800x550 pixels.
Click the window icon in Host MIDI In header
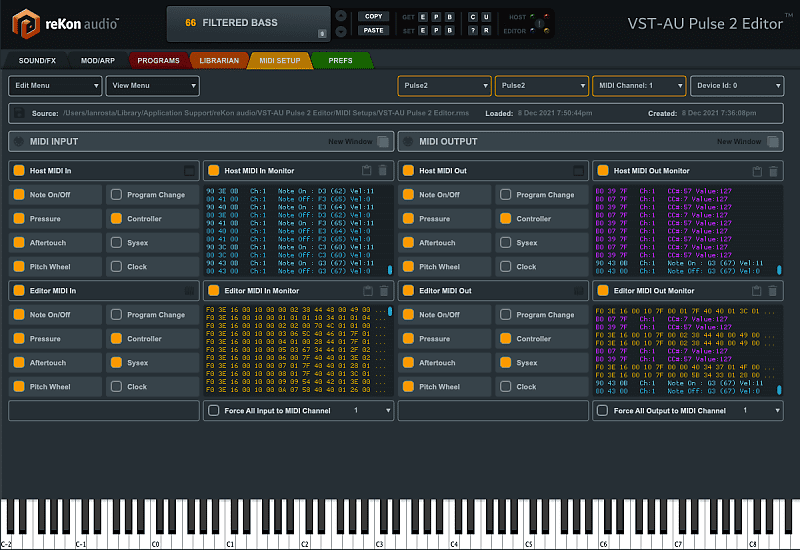click(x=190, y=171)
